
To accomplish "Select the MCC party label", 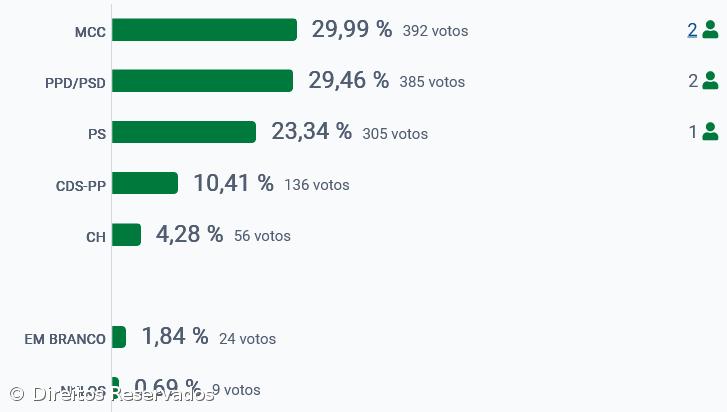I will [90, 32].
